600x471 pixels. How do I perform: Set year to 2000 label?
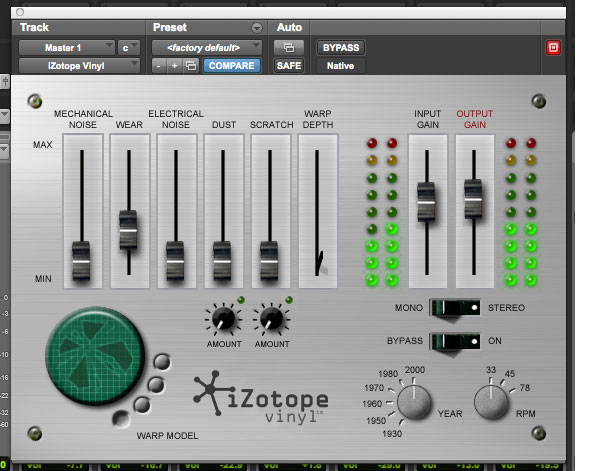[415, 370]
